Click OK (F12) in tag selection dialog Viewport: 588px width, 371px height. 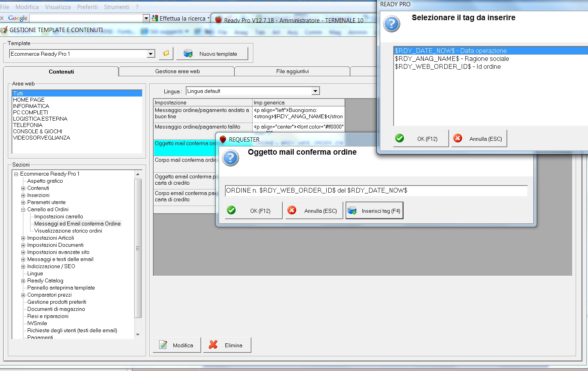(421, 138)
